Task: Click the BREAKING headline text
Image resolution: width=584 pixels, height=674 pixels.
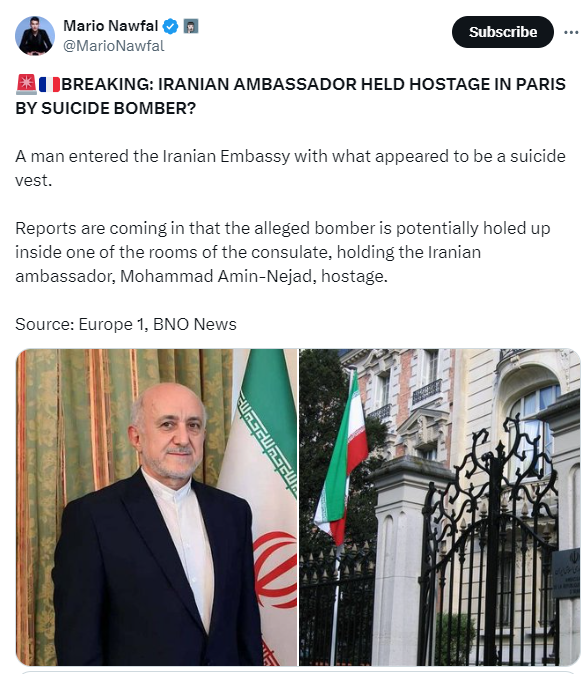Action: point(290,96)
